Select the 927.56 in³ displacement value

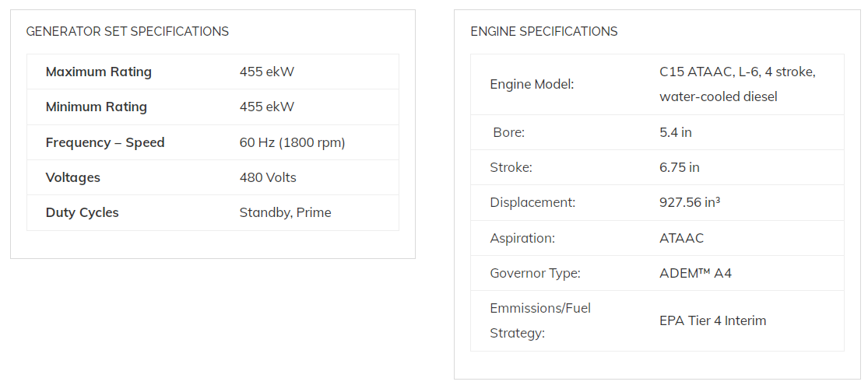(690, 202)
